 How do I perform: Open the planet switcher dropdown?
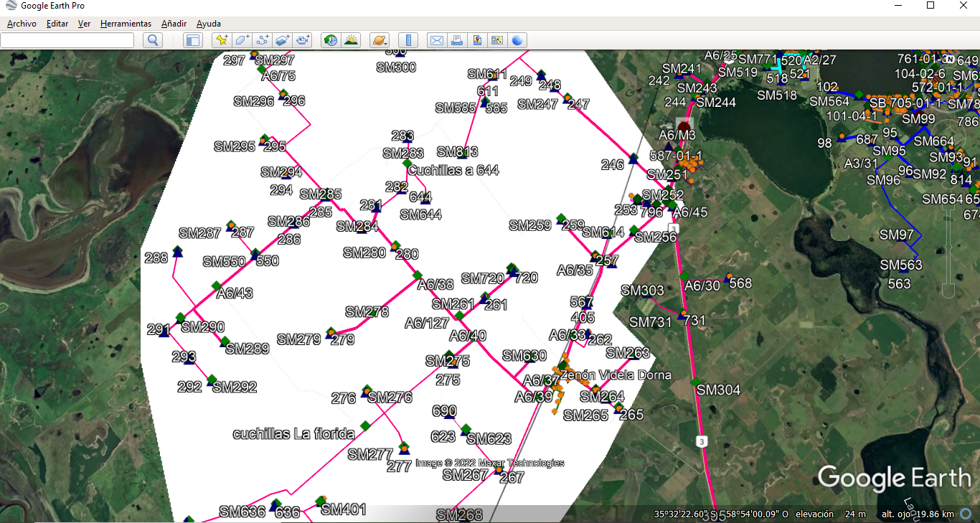click(x=379, y=40)
